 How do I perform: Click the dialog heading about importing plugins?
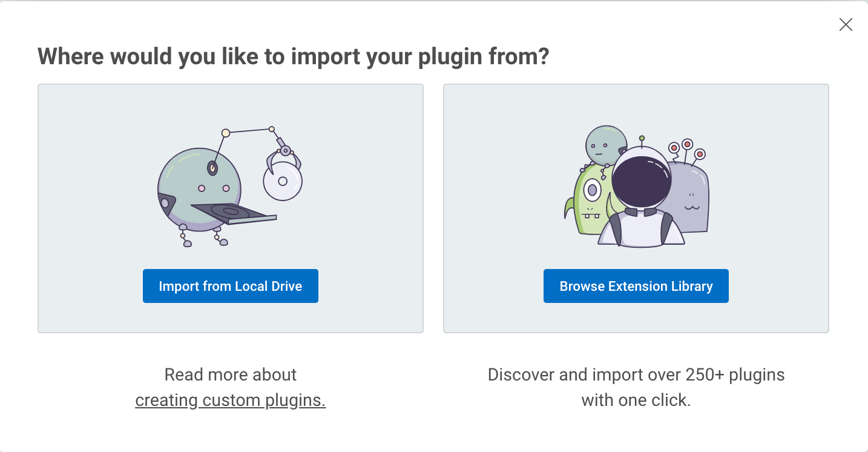[293, 56]
